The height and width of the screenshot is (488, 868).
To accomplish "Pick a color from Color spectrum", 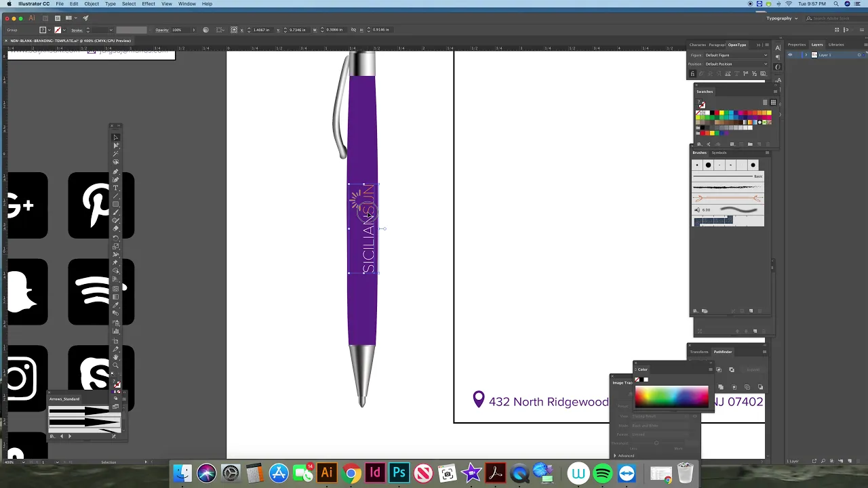I will (671, 396).
